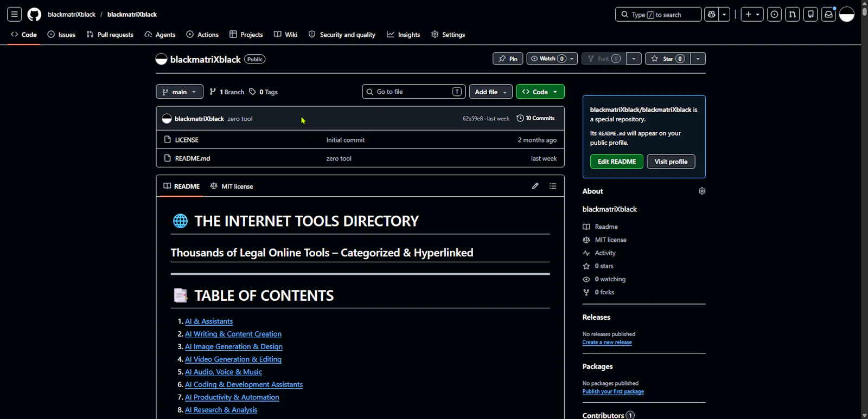Click the Type / to search box
Viewport: 868px width, 419px height.
click(x=658, y=15)
